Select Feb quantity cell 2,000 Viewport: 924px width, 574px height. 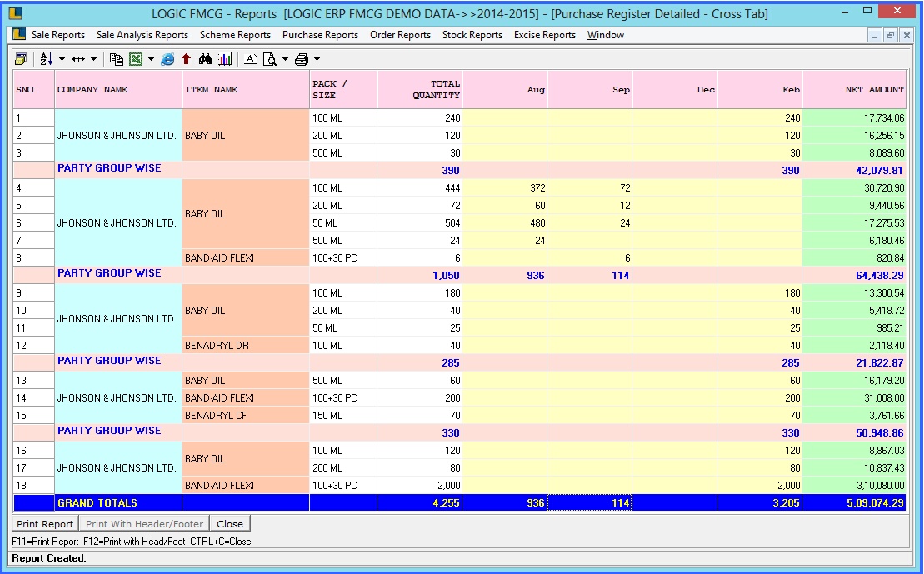[760, 486]
